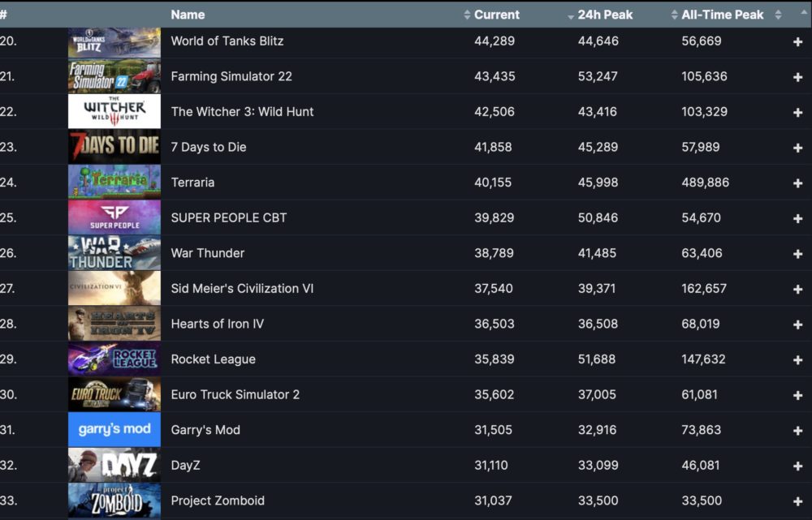812x520 pixels.
Task: Open the SUPER PEOPLE CBT link
Action: tap(229, 218)
